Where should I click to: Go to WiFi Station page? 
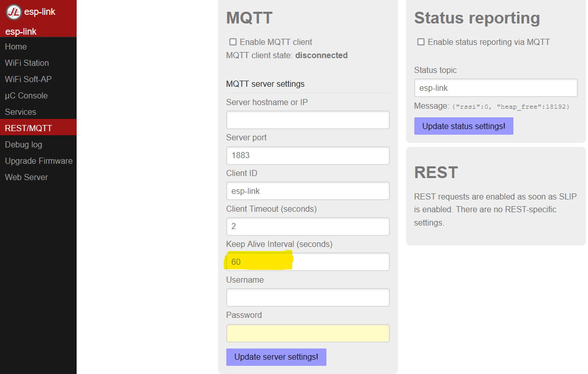tap(27, 63)
